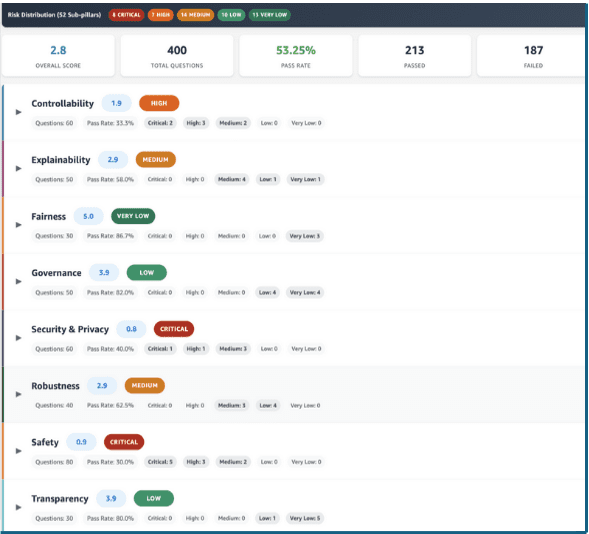Select the Very Low header badge
Screen dimensions: 589x534
(269, 15)
